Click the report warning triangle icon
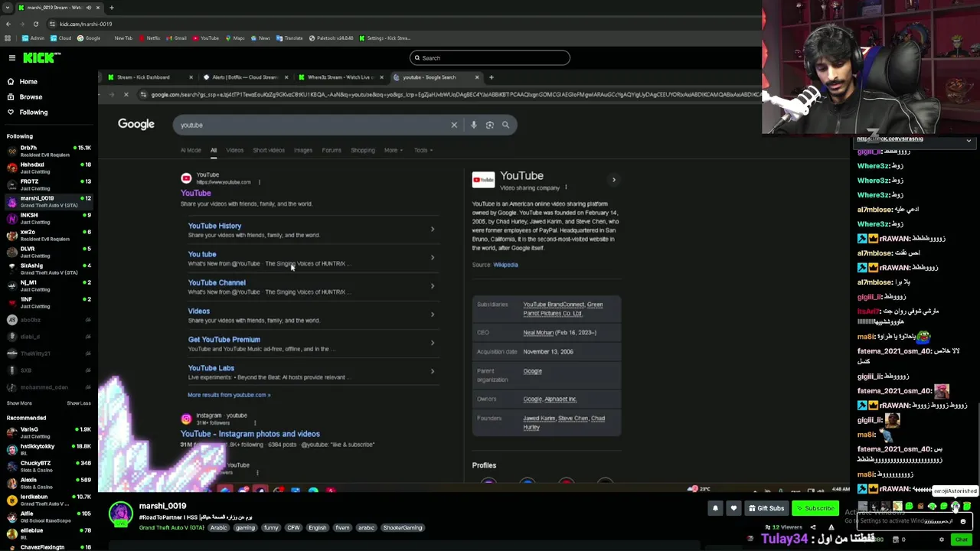Screen dimensions: 980x551 tap(831, 527)
